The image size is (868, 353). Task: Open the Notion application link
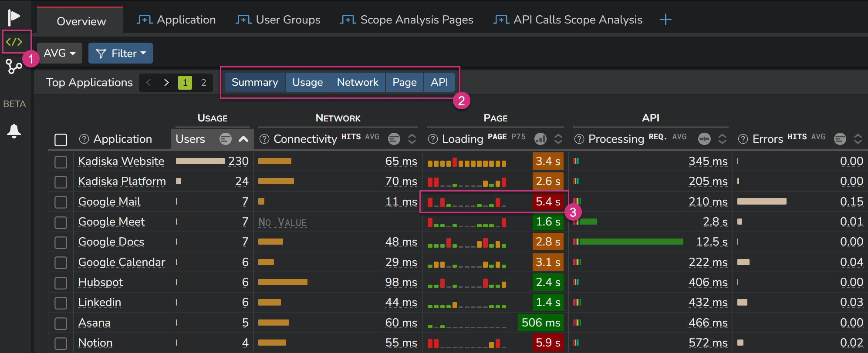(95, 343)
